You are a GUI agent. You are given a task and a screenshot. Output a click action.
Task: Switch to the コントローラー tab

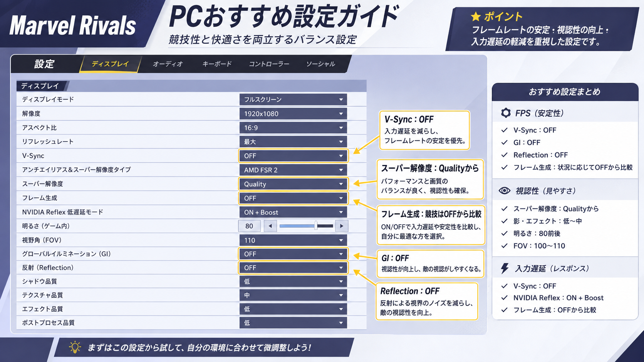(269, 64)
